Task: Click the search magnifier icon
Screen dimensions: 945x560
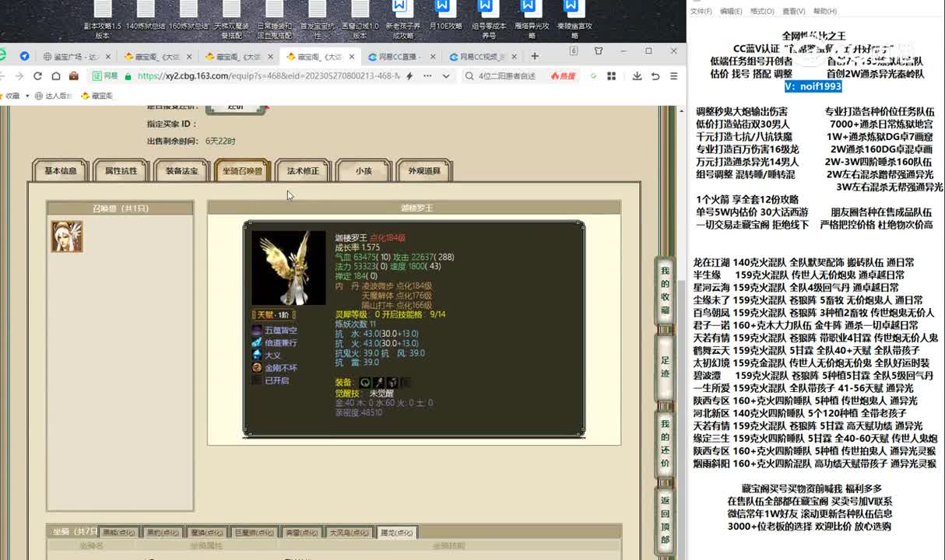Action: click(x=469, y=75)
